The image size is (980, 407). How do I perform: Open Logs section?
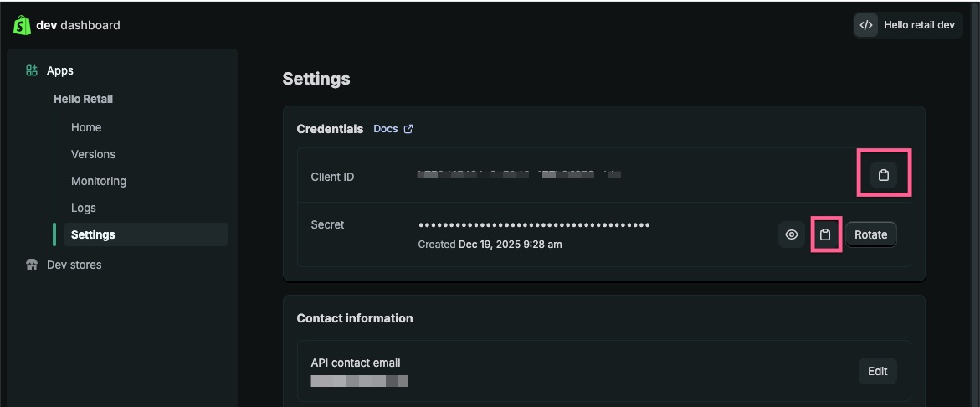coord(84,208)
